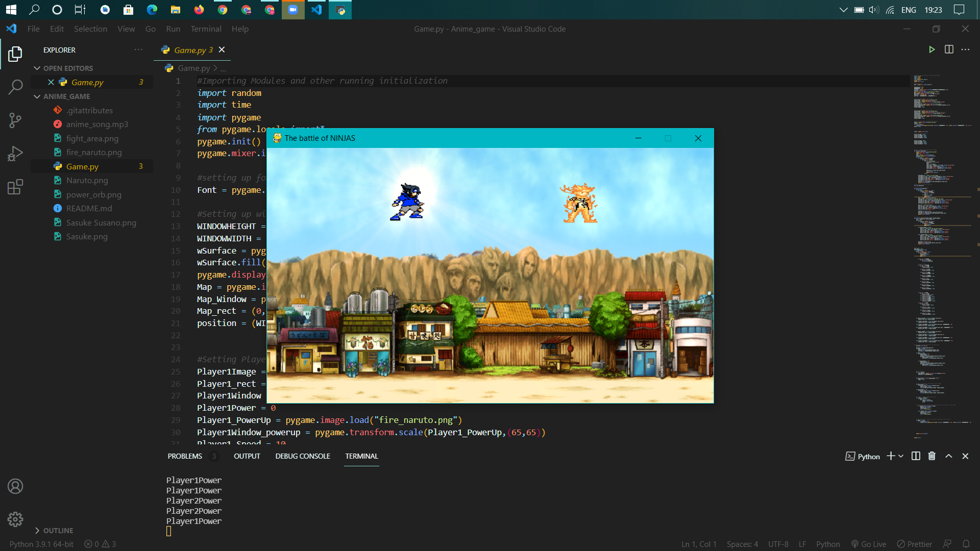This screenshot has width=980, height=551.
Task: Maximize the panel with the up chevron
Action: point(949,456)
